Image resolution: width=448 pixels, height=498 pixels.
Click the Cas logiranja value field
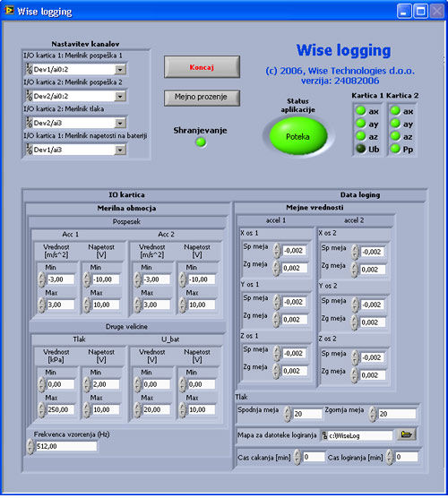pyautogui.click(x=407, y=457)
